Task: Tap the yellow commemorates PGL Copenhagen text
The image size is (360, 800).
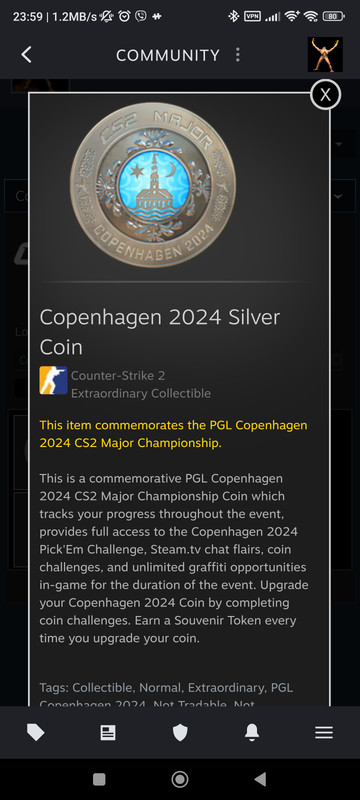Action: tap(173, 434)
